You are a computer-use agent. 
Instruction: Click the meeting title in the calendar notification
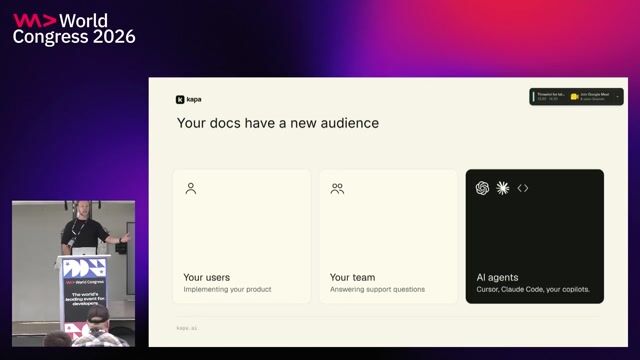[x=551, y=95]
